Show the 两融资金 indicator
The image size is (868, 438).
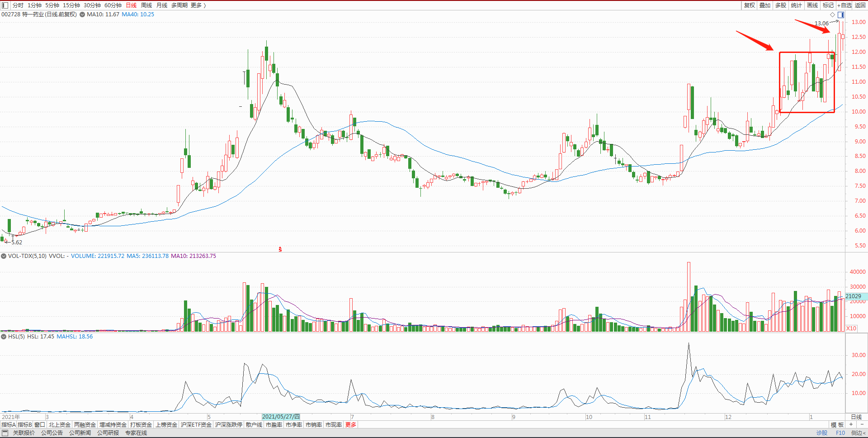click(85, 425)
